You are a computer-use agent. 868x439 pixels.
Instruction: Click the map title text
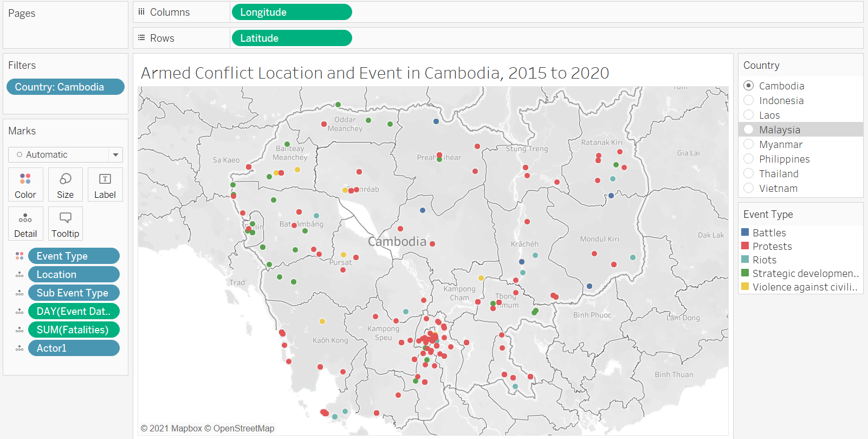click(x=375, y=73)
